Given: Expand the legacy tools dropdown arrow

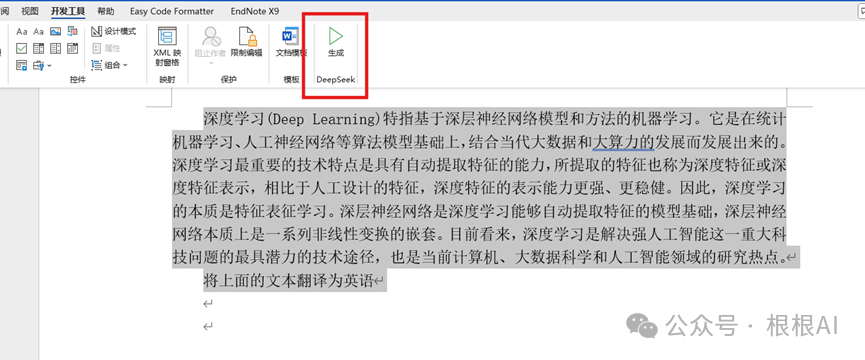Looking at the screenshot, I should click(x=49, y=66).
